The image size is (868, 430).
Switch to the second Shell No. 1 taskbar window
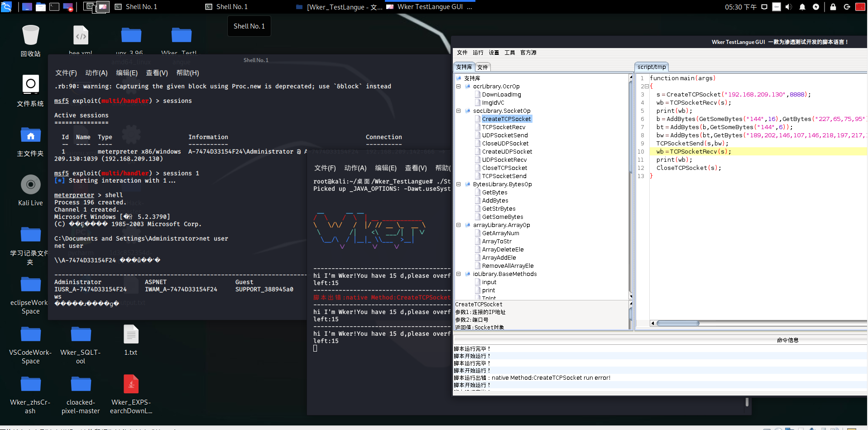(226, 7)
